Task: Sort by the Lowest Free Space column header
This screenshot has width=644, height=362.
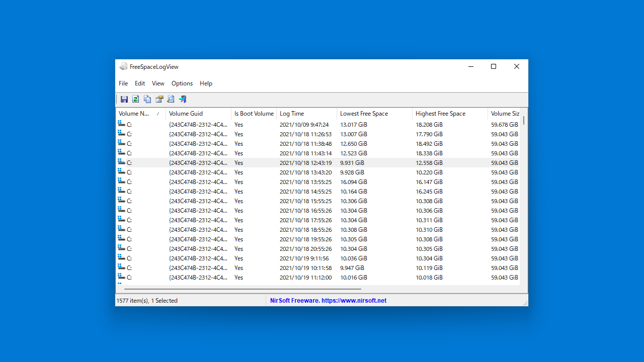Action: tap(375, 114)
